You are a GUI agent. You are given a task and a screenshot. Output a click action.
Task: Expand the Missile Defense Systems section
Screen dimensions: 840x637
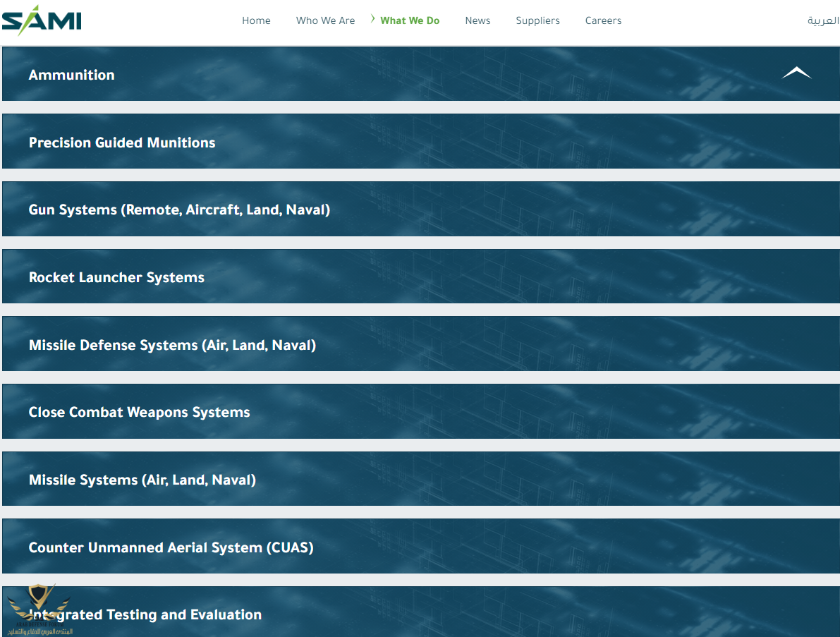172,345
